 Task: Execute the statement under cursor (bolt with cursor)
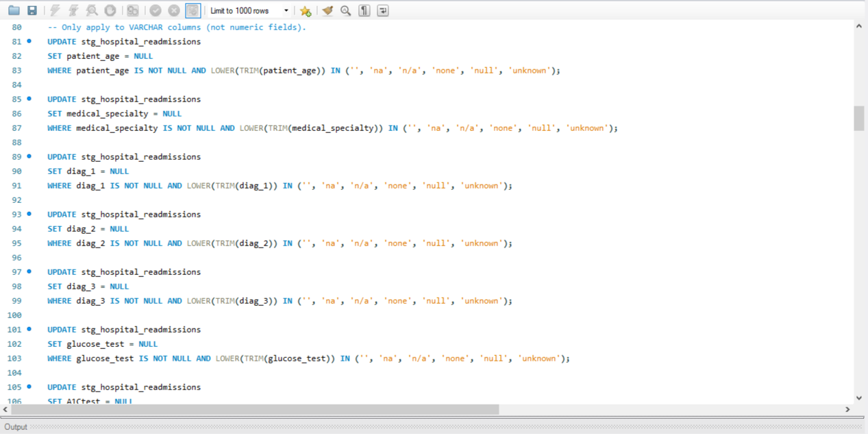pos(73,10)
